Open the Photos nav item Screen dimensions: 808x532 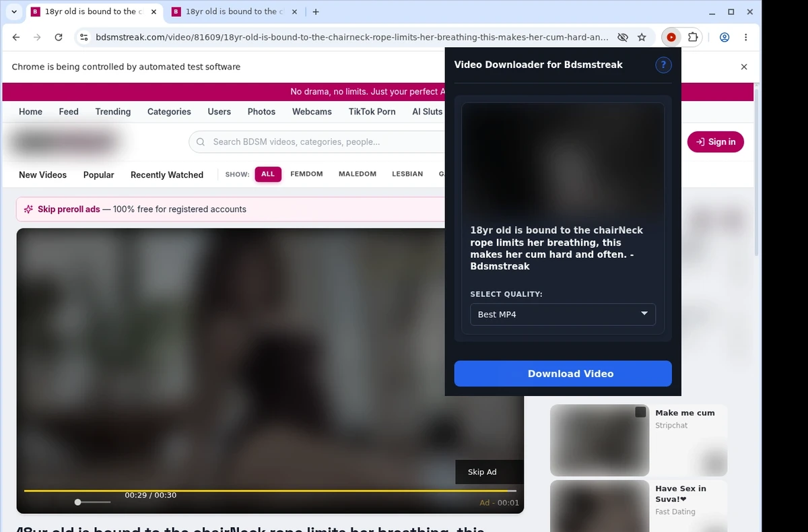pyautogui.click(x=261, y=112)
